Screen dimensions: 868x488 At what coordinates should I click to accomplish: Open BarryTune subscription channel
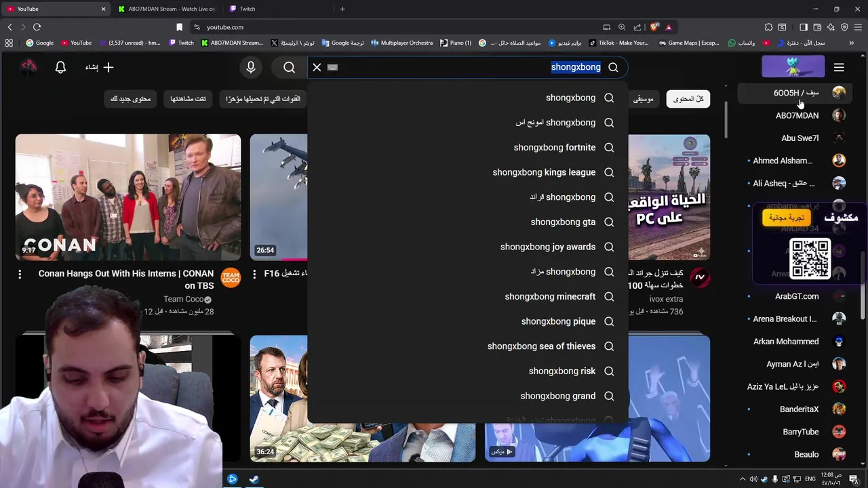click(x=793, y=432)
